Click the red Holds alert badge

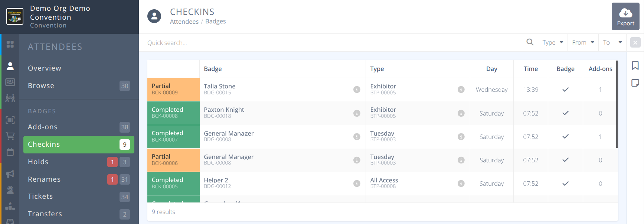tap(112, 162)
